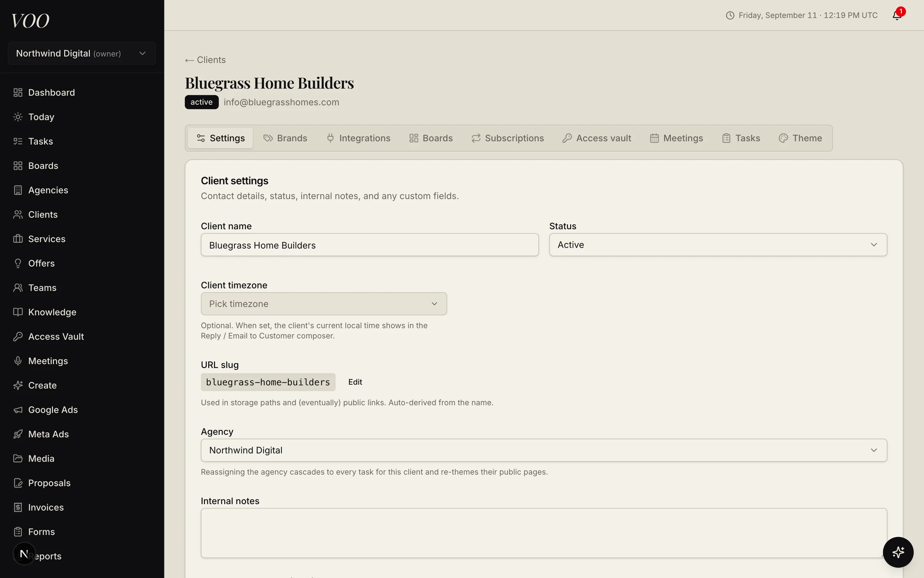This screenshot has height=578, width=924.
Task: Click the Agencies building icon
Action: point(18,190)
